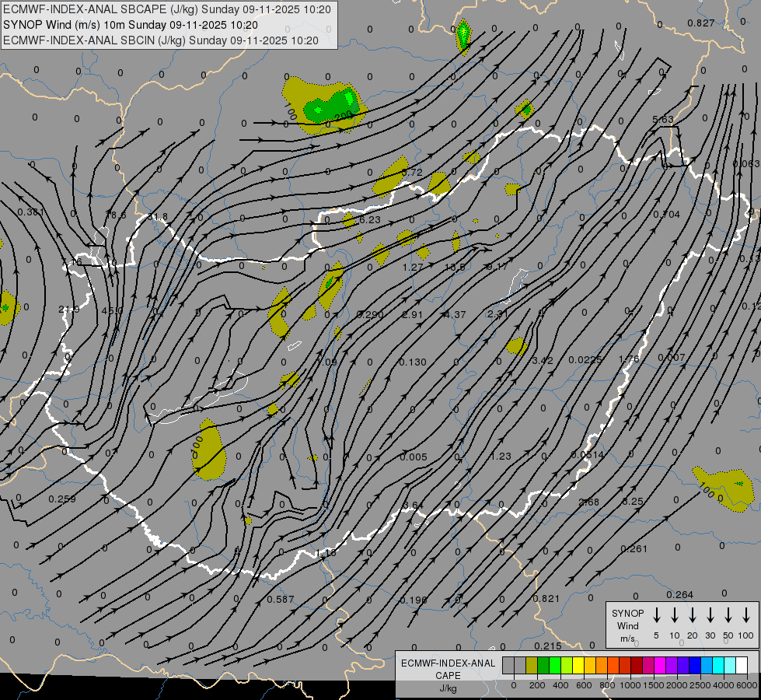
Task: Click the SBCAPE title line in the header
Action: click(x=167, y=9)
